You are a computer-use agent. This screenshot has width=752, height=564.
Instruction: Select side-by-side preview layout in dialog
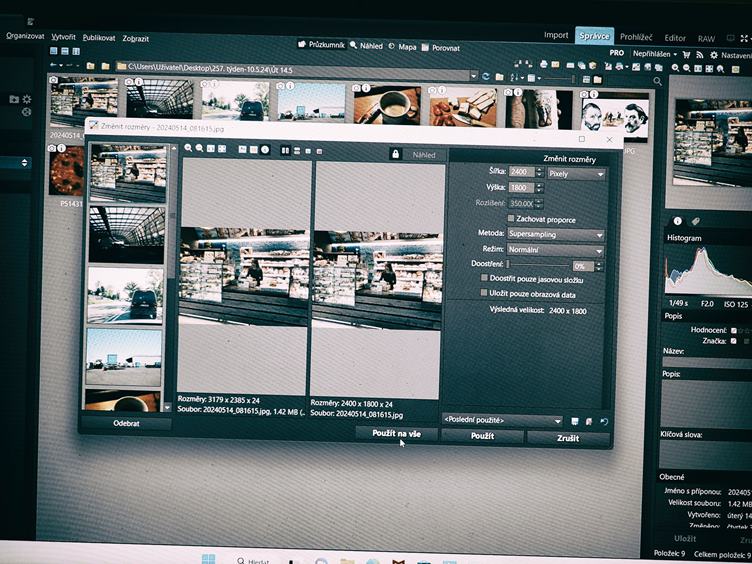pyautogui.click(x=285, y=151)
